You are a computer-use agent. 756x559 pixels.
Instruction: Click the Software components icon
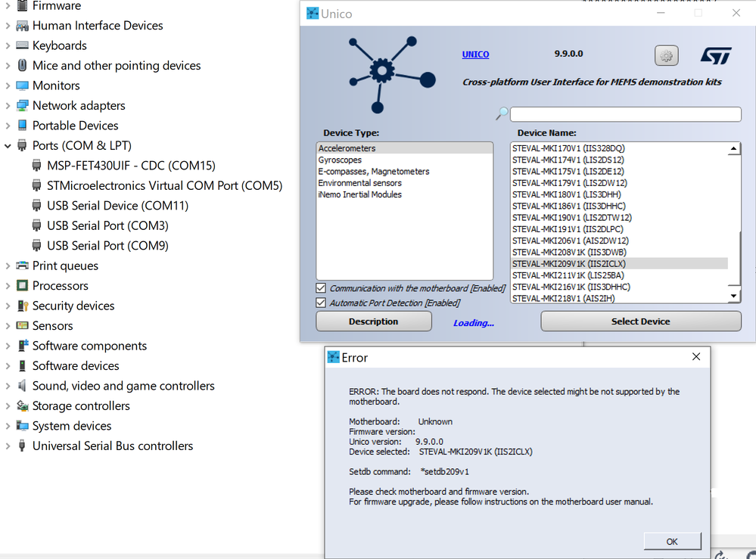(x=22, y=346)
